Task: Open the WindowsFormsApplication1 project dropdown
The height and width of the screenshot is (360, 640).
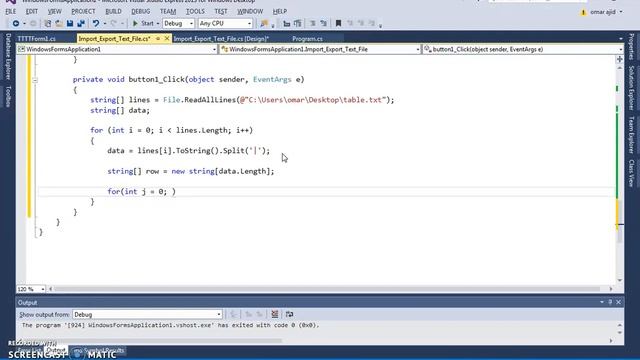Action: point(117,49)
